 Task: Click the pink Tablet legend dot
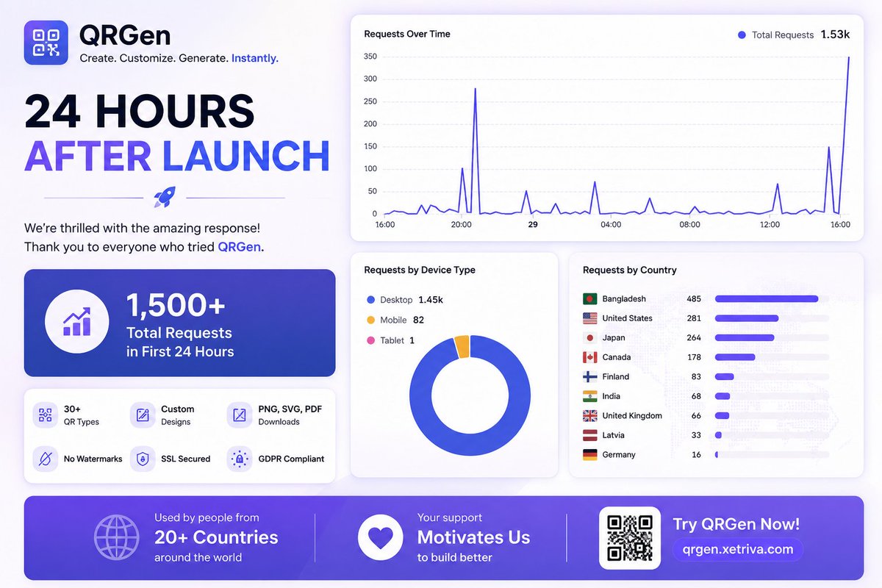370,340
